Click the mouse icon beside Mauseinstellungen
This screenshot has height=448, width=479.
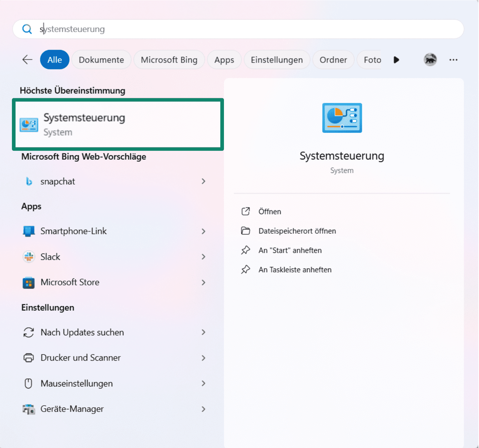pos(29,383)
